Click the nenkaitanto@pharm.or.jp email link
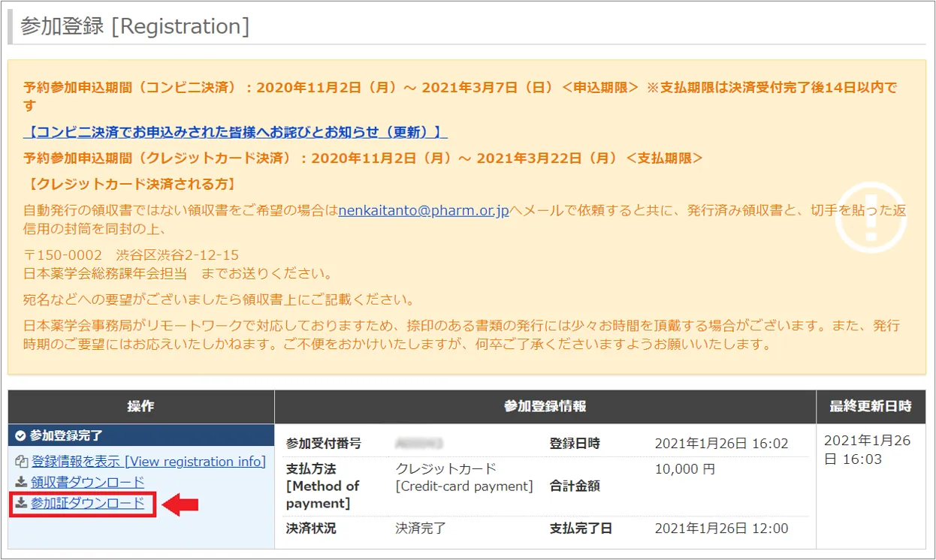The width and height of the screenshot is (936, 560). click(x=424, y=210)
